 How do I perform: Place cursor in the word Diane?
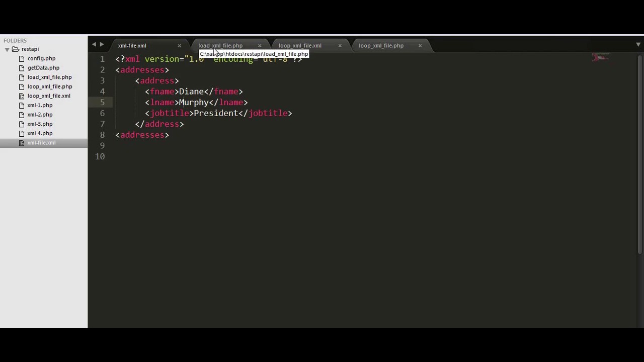click(191, 92)
